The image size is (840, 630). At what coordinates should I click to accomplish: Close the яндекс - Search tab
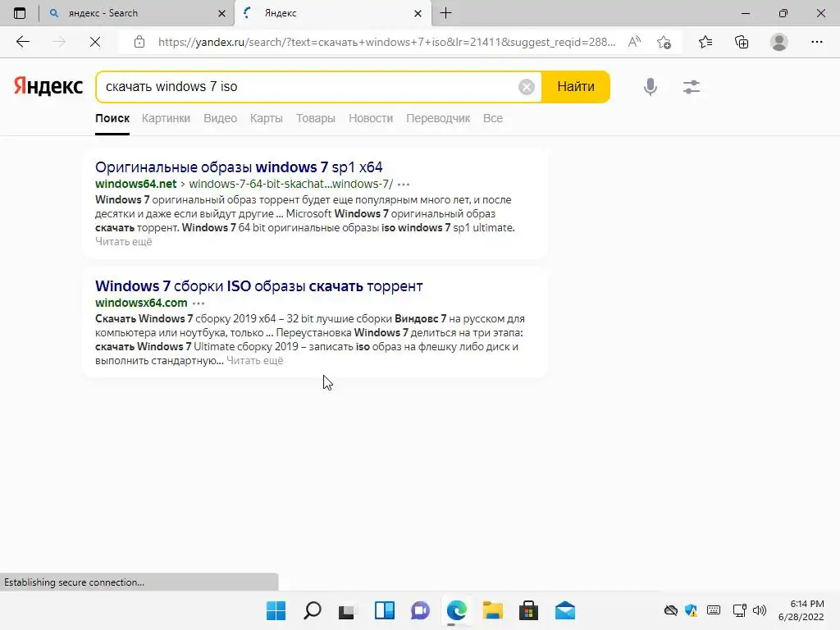tap(221, 13)
